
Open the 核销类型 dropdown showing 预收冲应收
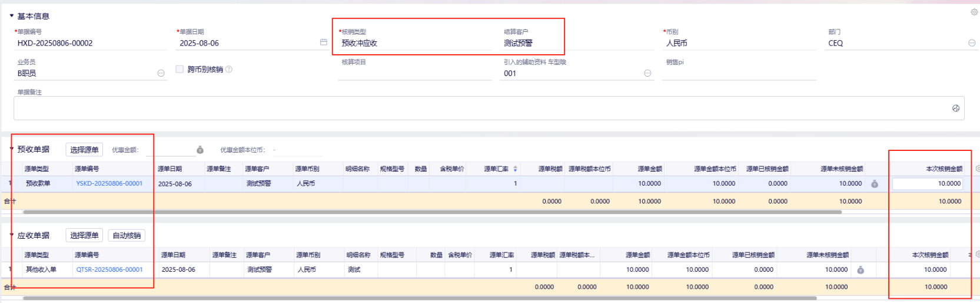tap(414, 43)
